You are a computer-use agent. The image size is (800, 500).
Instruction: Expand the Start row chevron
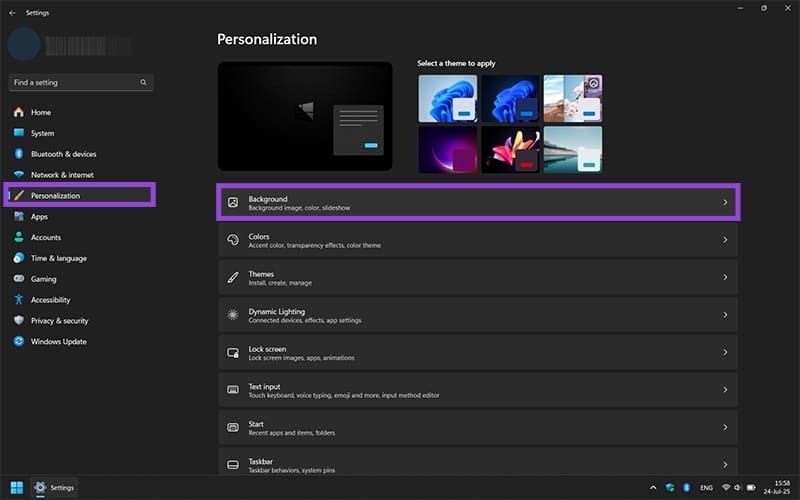(x=725, y=428)
